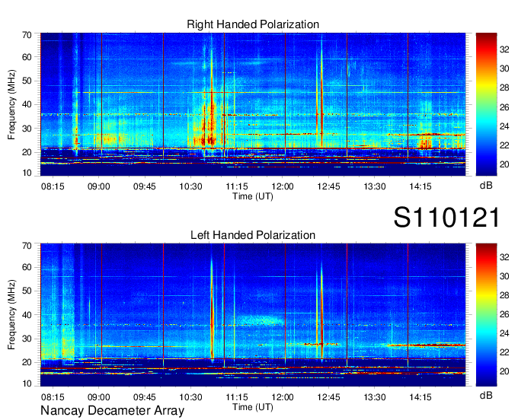This screenshot has width=518, height=420.
Task: Click the 'dB' label under Right Handed colorbar
Action: pyautogui.click(x=486, y=186)
